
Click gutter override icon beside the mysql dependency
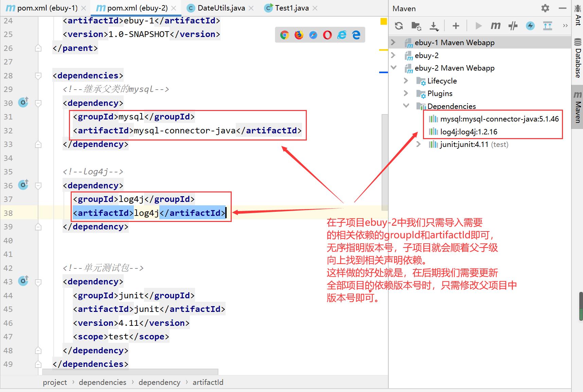point(23,102)
